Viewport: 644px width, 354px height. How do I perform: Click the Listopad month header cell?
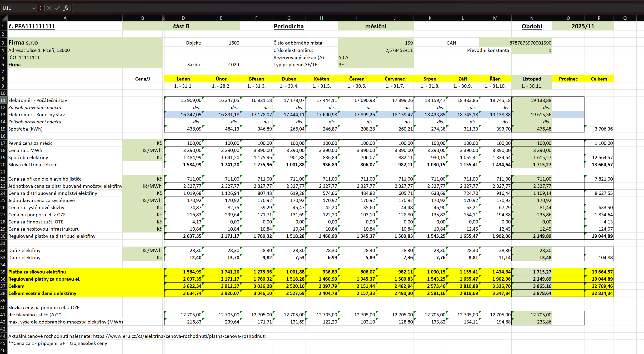coord(531,79)
